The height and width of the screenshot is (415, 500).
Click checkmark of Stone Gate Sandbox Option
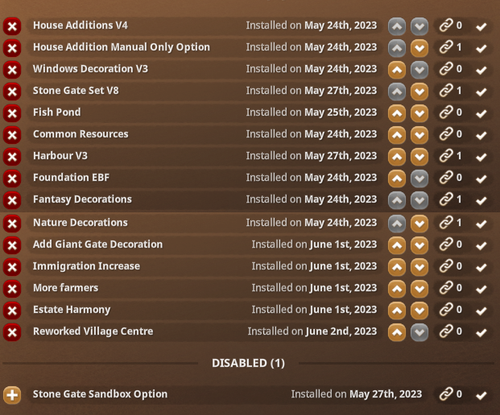(481, 395)
